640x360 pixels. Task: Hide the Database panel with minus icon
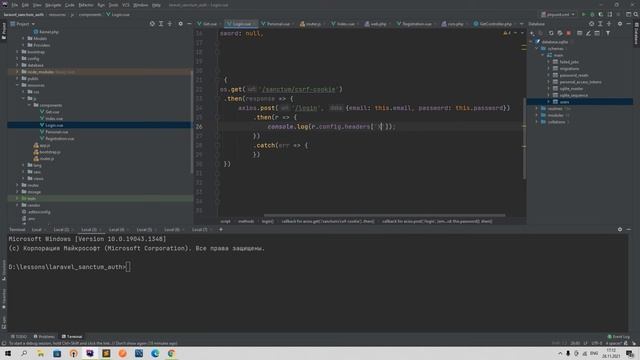(x=628, y=24)
